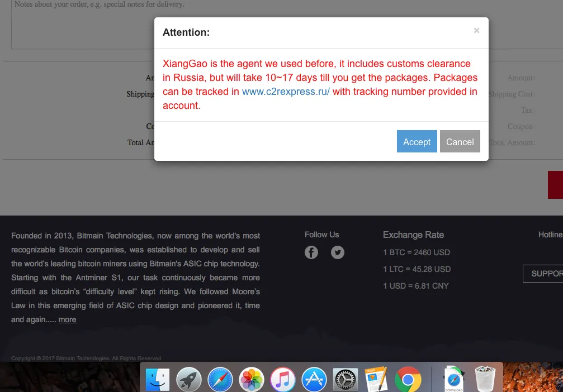Image resolution: width=563 pixels, height=392 pixels.
Task: Click the Accept button in the dialog
Action: [x=417, y=141]
